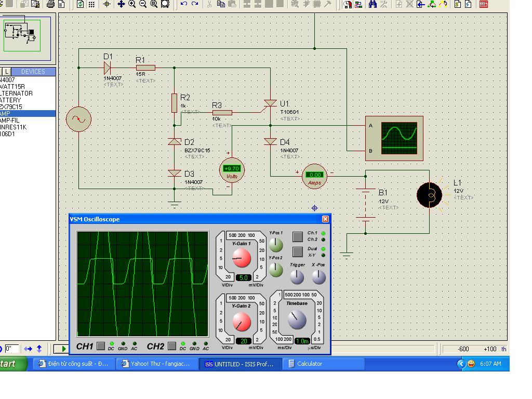Close the VSM Oscilloscope window
The height and width of the screenshot is (399, 532).
(x=325, y=219)
